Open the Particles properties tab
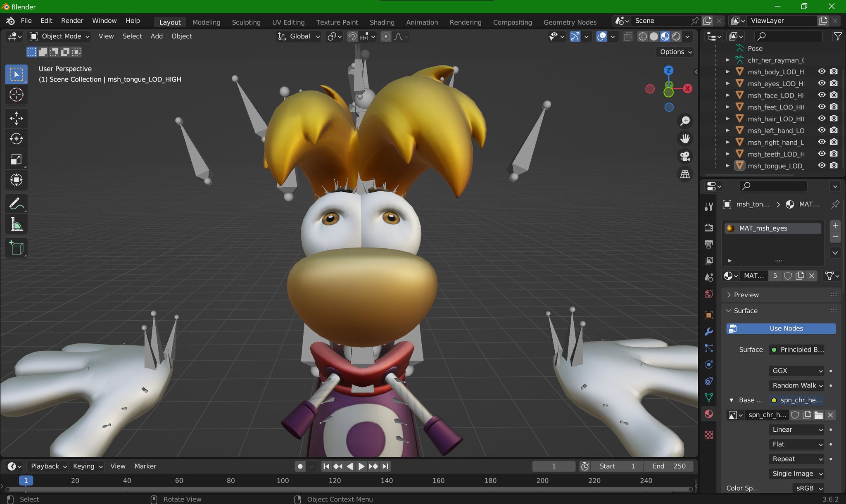This screenshot has height=504, width=846. click(709, 348)
